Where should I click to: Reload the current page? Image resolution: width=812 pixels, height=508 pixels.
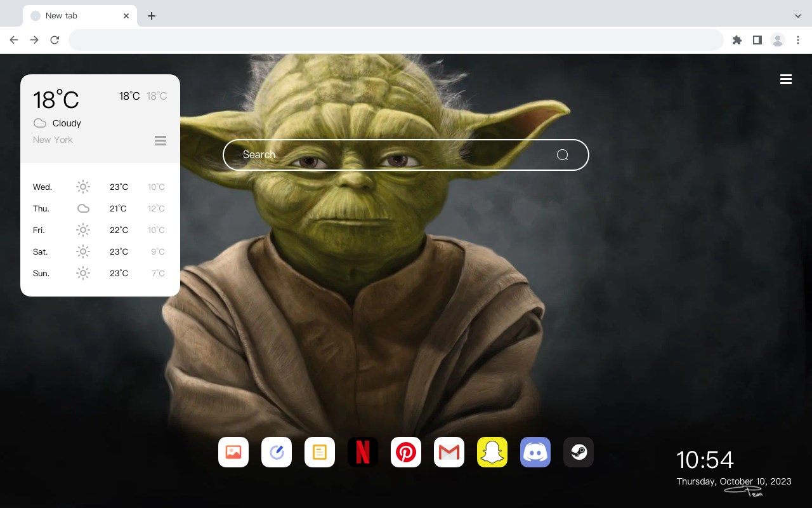coord(55,40)
